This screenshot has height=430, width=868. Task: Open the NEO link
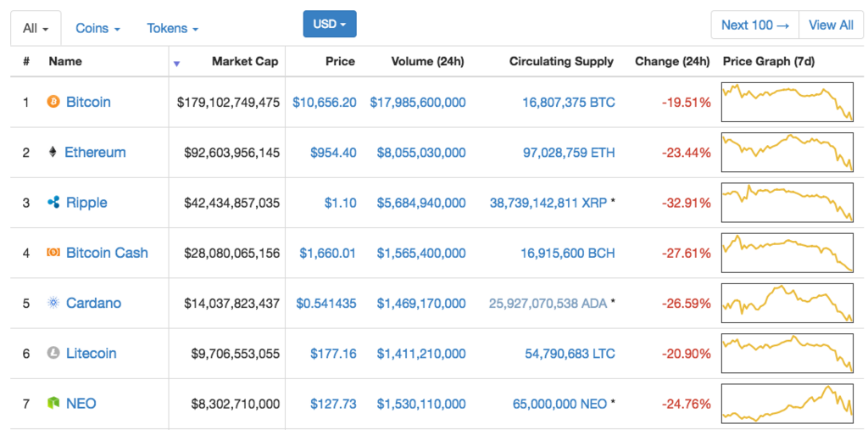81,404
